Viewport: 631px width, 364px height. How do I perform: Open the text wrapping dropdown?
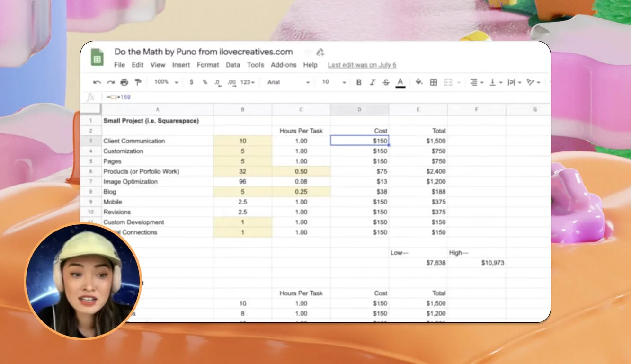pos(514,82)
